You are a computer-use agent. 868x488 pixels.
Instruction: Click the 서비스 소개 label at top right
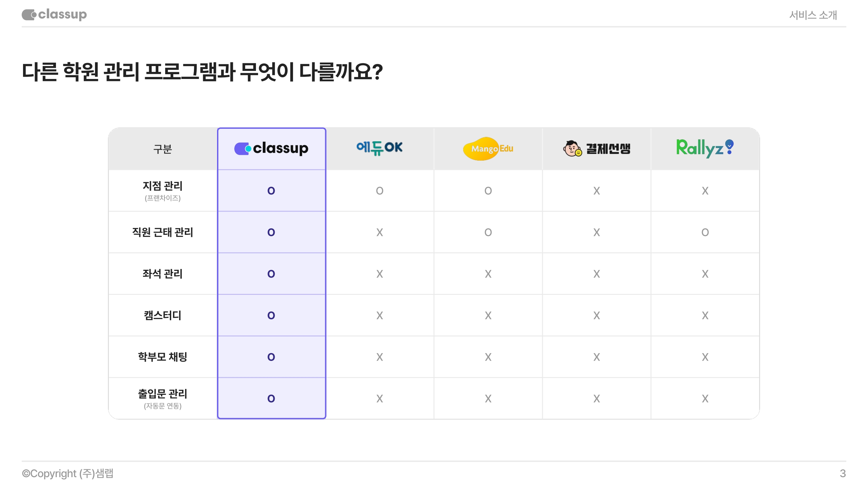(813, 15)
